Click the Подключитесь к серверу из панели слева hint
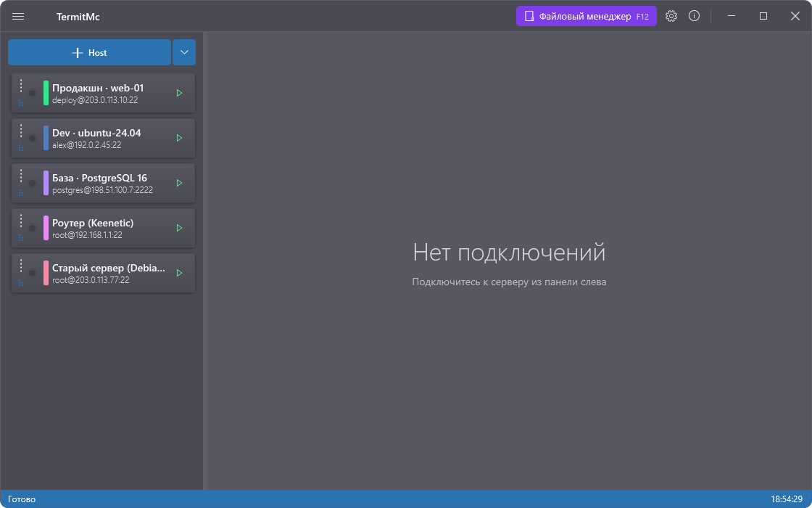Viewport: 812px width, 508px height. (x=509, y=282)
